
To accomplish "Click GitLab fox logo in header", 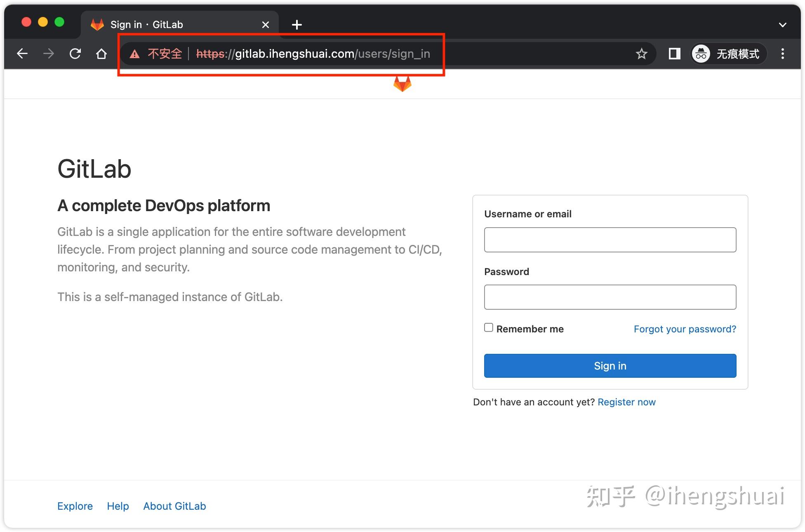I will coord(402,84).
